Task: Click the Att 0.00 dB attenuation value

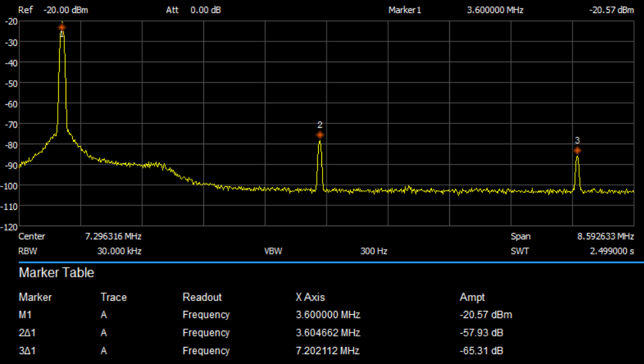Action: click(204, 10)
